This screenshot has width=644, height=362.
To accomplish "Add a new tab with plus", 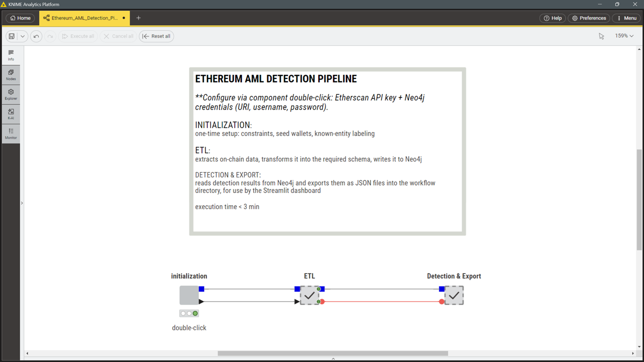I will [x=139, y=18].
